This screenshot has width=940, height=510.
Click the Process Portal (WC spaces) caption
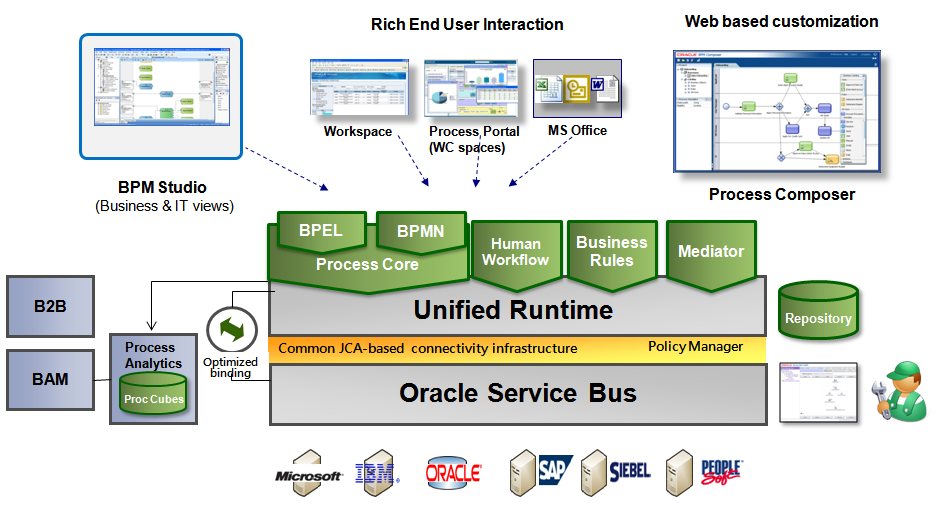tap(474, 139)
